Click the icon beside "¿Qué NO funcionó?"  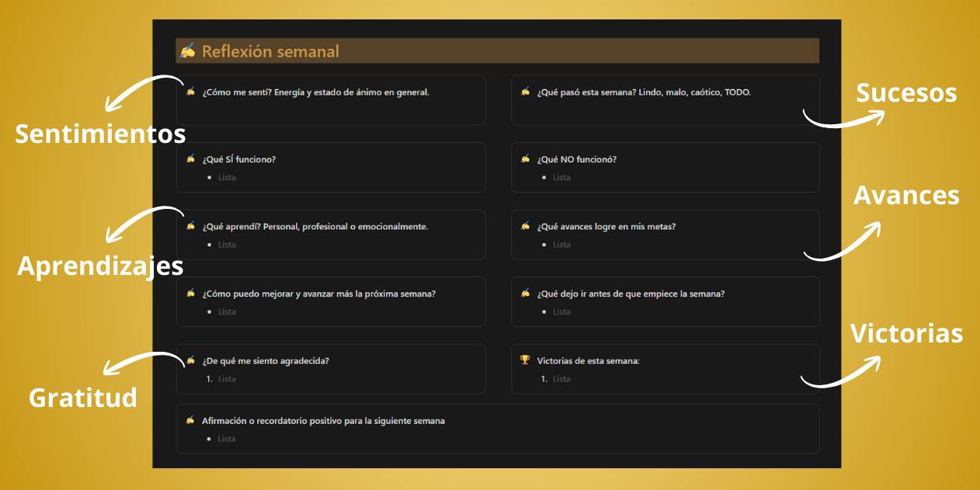pos(526,159)
